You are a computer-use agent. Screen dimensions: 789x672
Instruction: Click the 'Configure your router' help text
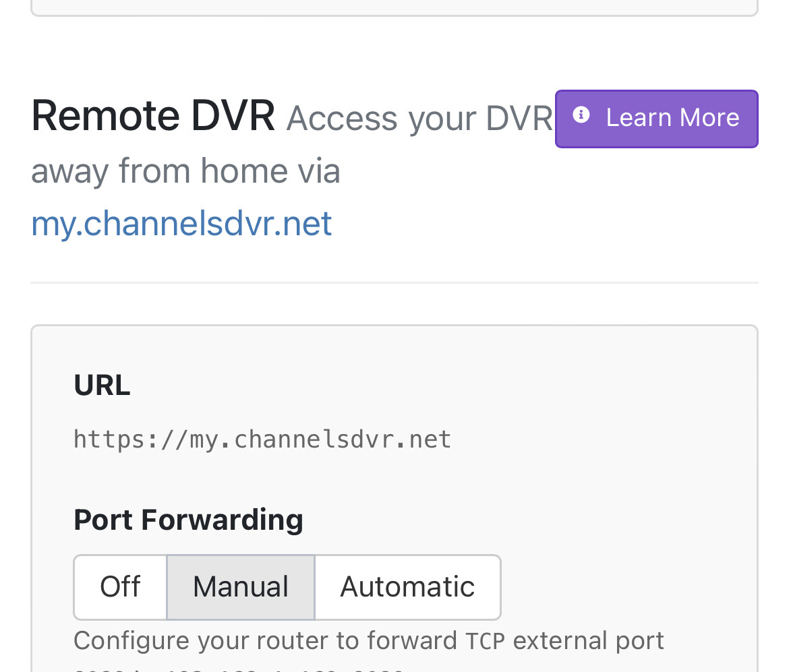point(266,640)
